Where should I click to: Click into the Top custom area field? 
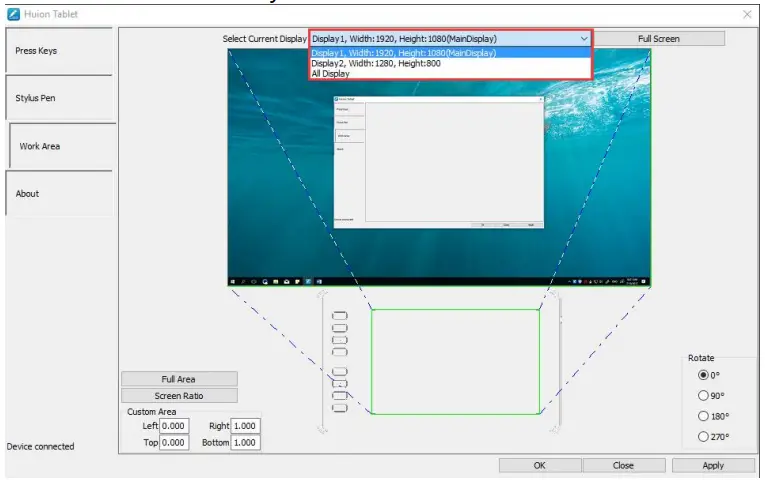[174, 442]
